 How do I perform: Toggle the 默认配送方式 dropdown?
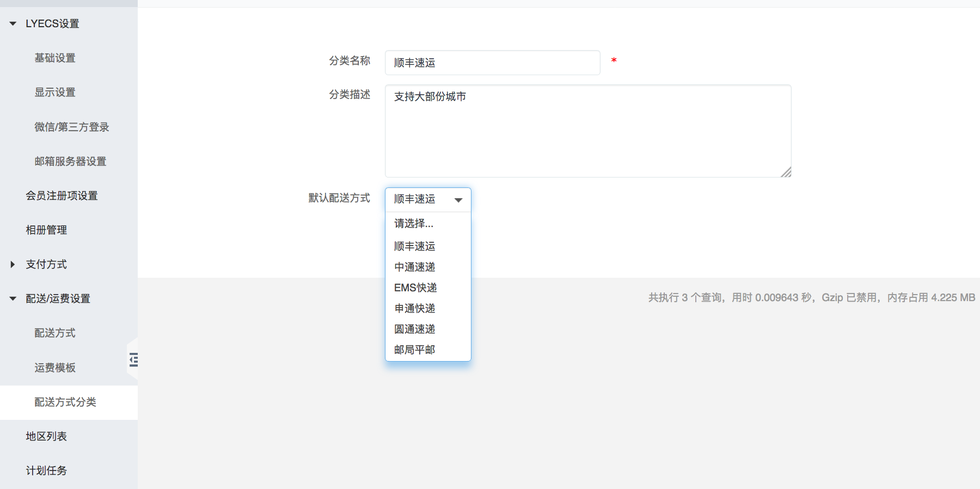(428, 199)
